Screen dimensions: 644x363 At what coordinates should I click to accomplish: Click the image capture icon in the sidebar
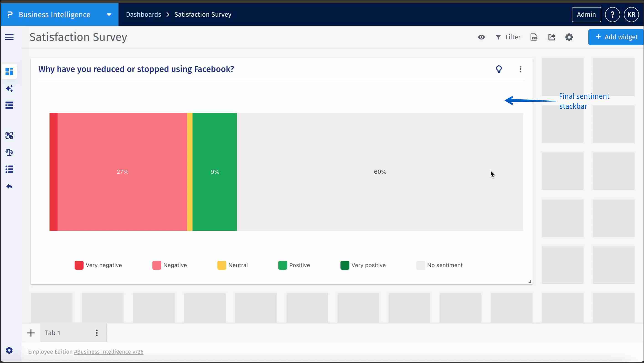[x=9, y=135]
